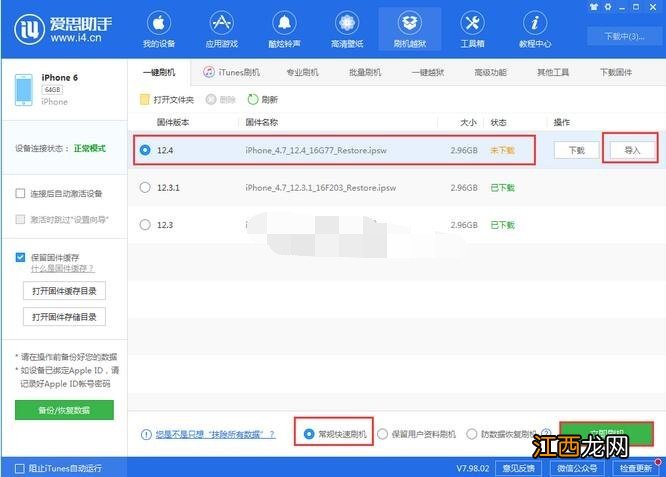
Task: Click the 未下载 status text
Action: click(502, 150)
